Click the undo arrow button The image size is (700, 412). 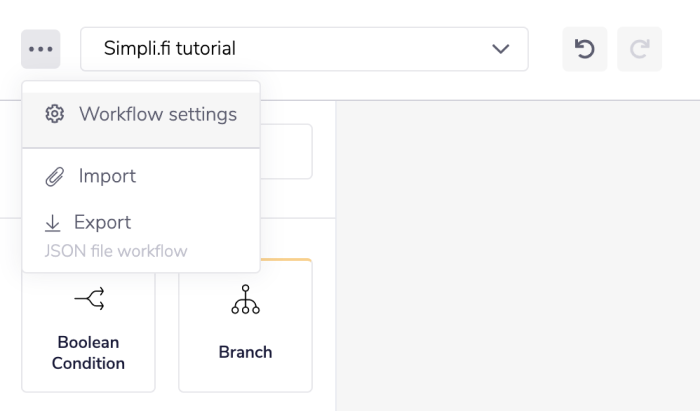[585, 49]
